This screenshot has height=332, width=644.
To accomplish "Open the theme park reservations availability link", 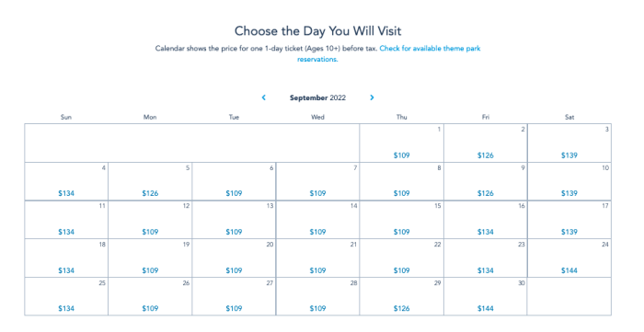I will (388, 53).
